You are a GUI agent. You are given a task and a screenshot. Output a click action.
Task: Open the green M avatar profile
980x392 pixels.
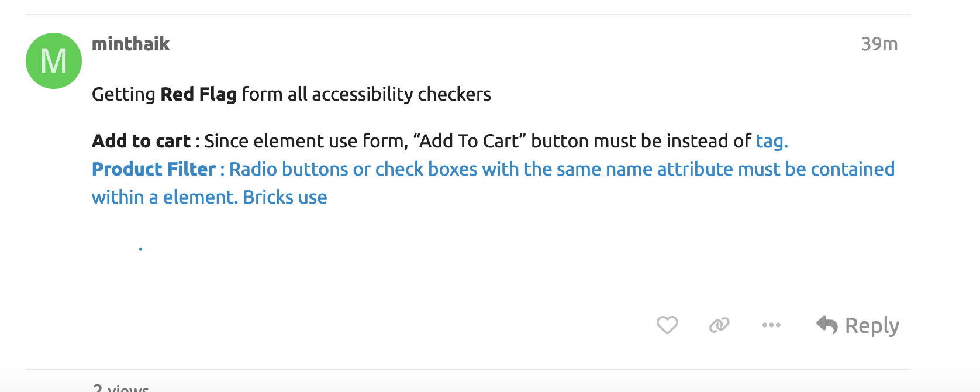tap(54, 61)
